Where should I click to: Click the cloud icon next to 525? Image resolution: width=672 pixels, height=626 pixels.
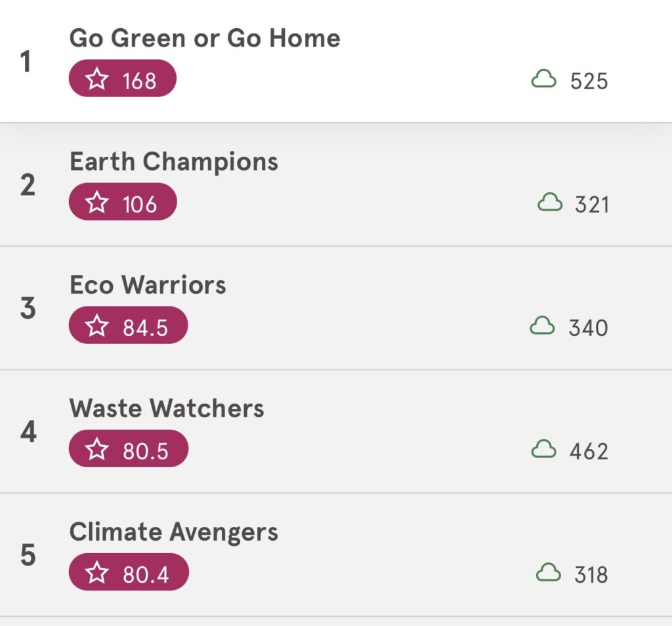click(x=543, y=80)
